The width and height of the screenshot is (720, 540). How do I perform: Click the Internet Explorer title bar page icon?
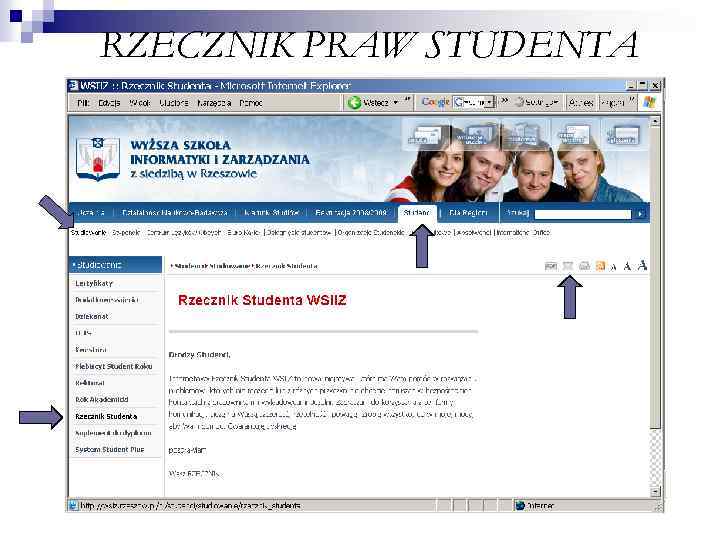click(73, 86)
